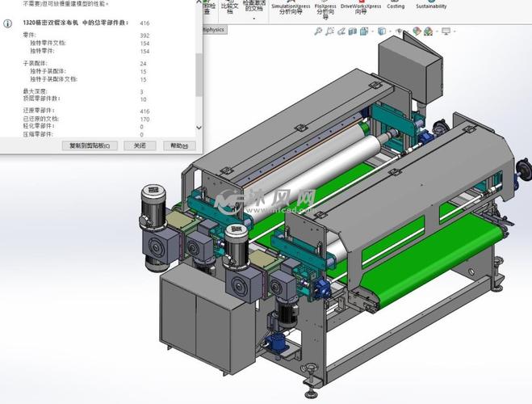The image size is (532, 404).
Task: Click the Display Style cube icon
Action: (383, 32)
